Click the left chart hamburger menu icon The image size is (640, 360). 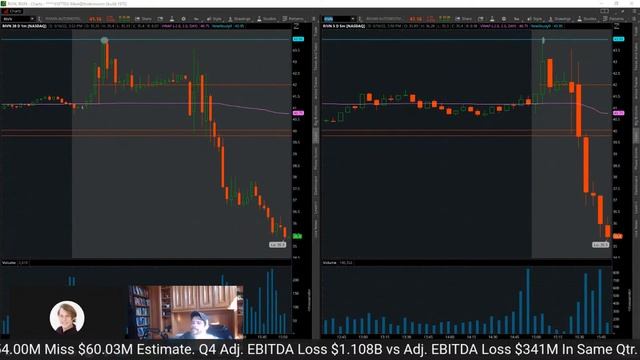tap(313, 19)
